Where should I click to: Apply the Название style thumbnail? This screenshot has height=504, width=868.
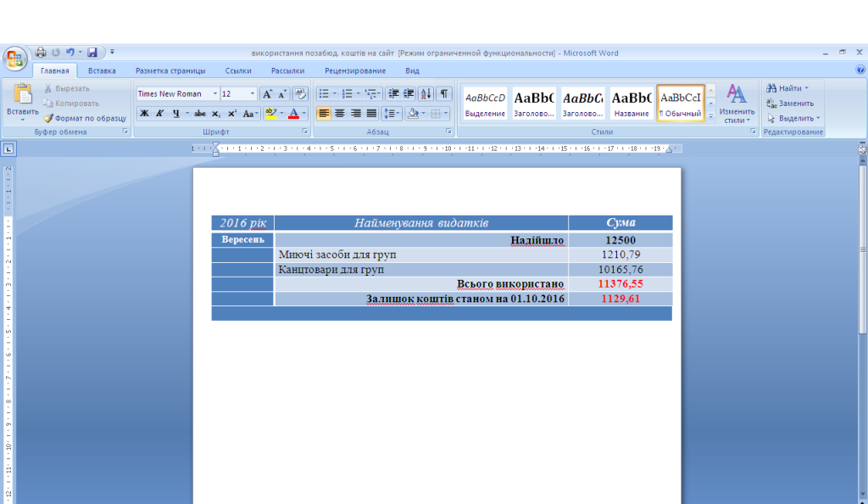[632, 104]
